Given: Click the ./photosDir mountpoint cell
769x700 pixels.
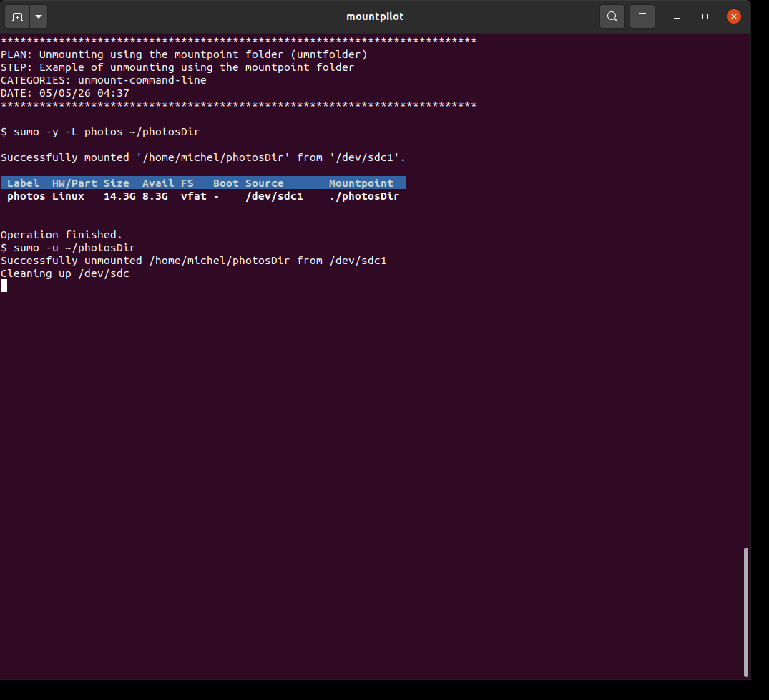Looking at the screenshot, I should [x=364, y=196].
